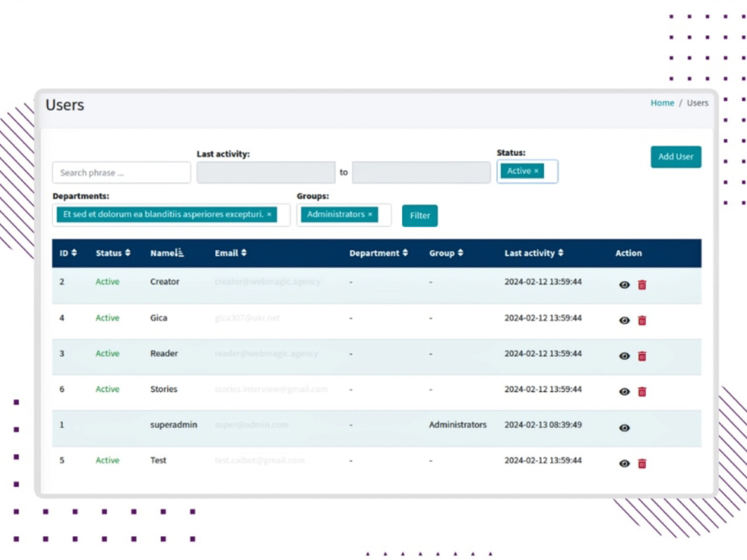
Task: Delete user Test
Action: (642, 464)
